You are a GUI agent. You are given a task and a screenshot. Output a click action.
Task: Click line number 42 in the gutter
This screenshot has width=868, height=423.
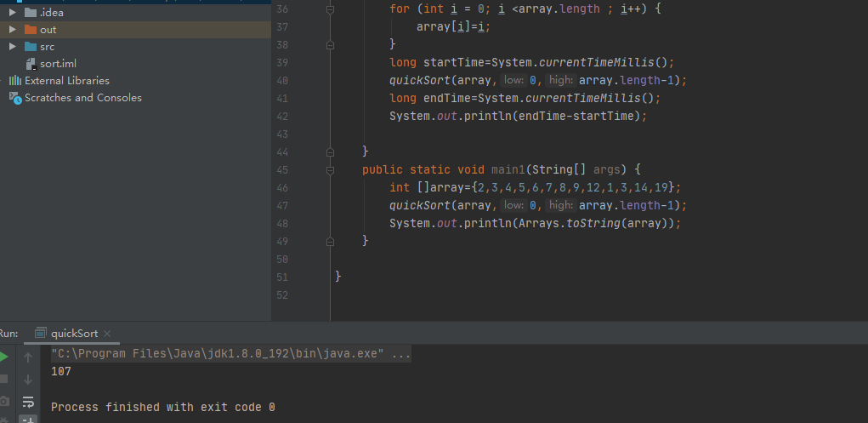[x=281, y=117]
